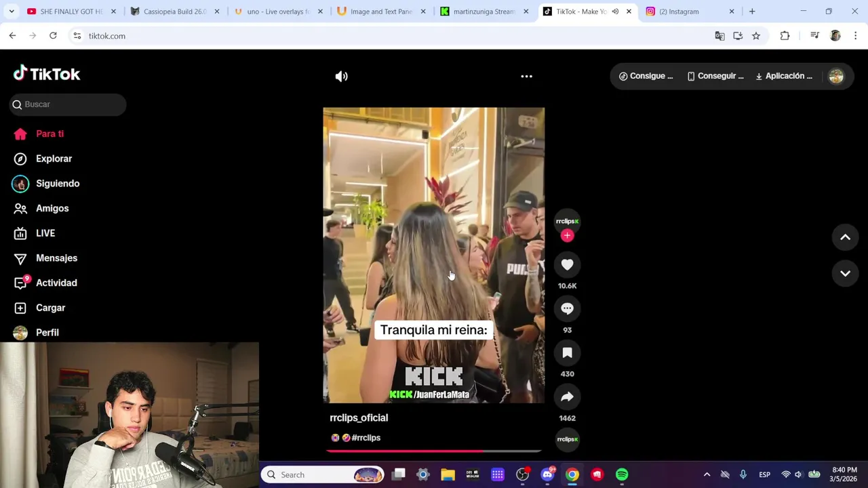868x488 pixels.
Task: Click the Aplicación download button
Action: pos(784,76)
